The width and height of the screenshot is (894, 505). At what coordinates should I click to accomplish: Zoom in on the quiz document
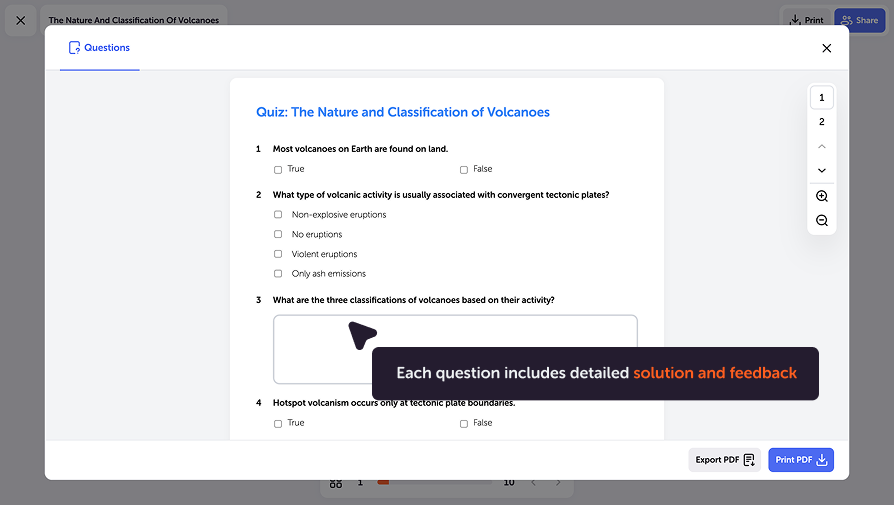tap(822, 196)
